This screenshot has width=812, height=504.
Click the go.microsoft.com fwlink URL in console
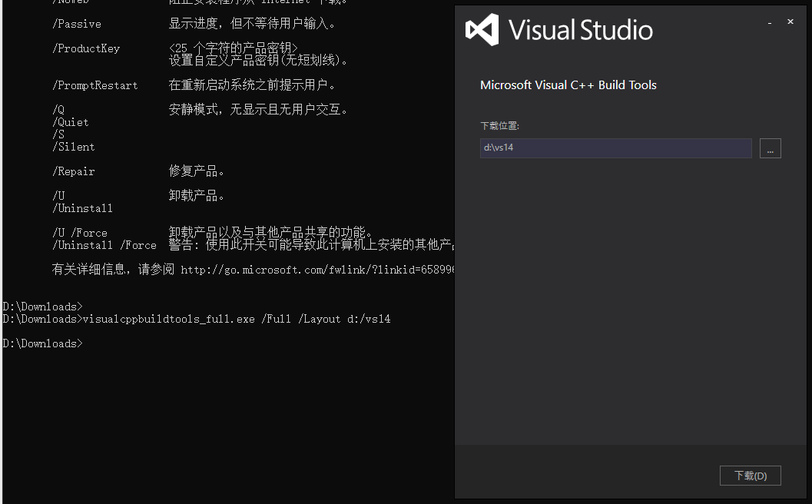click(x=317, y=270)
